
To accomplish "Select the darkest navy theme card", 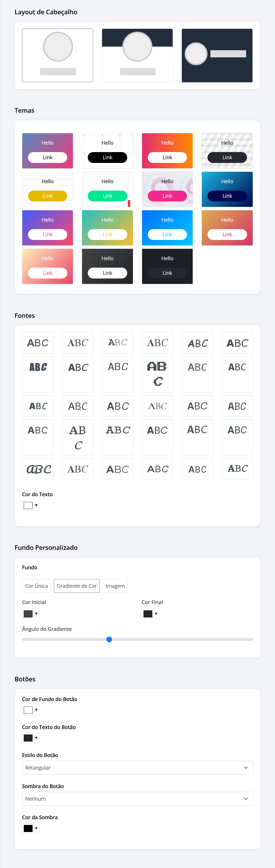I will coord(167,266).
